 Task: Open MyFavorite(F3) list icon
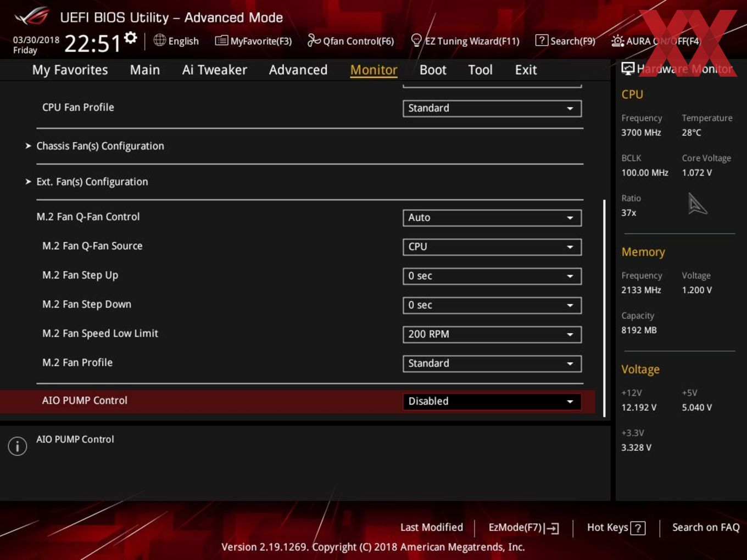(x=221, y=40)
